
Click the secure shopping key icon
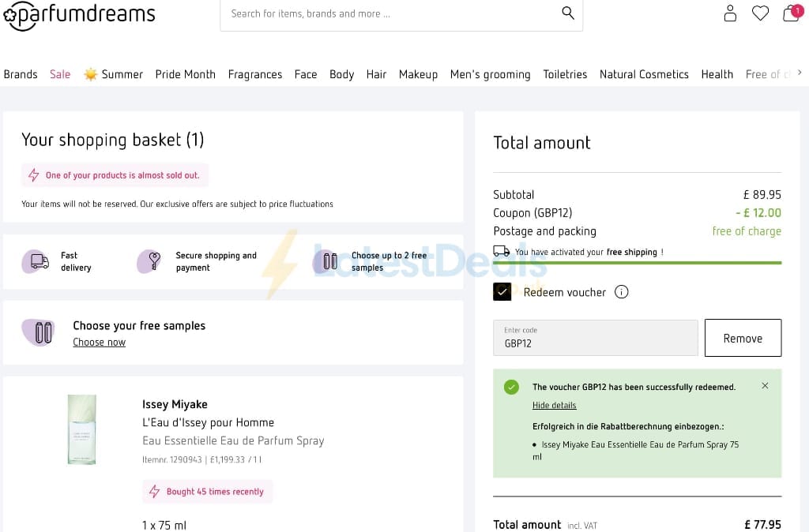click(x=150, y=261)
